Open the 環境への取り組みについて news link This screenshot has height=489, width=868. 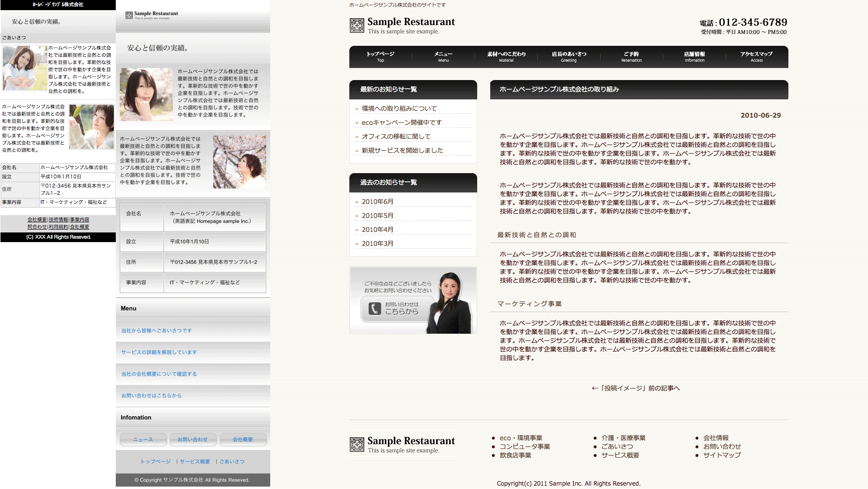click(399, 109)
